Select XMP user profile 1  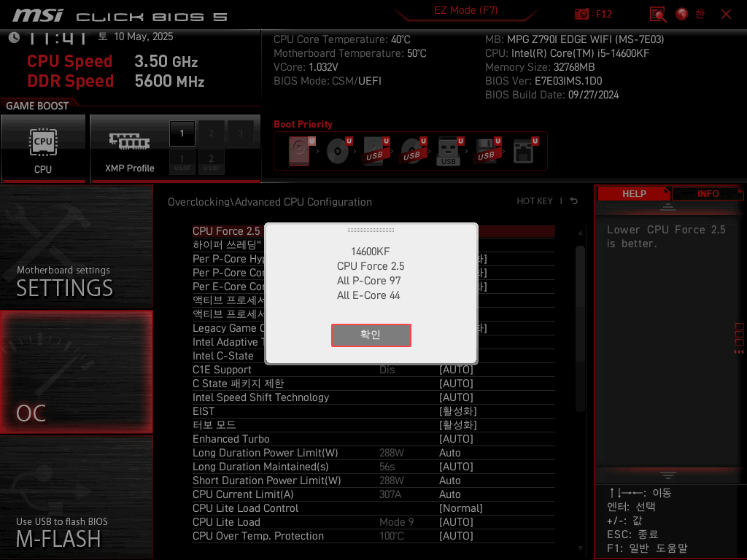point(182,162)
